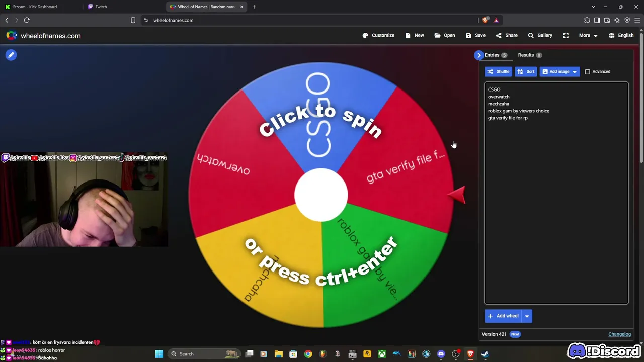Open the Brave Wallet icon
Image resolution: width=644 pixels, height=362 pixels.
[x=607, y=20]
